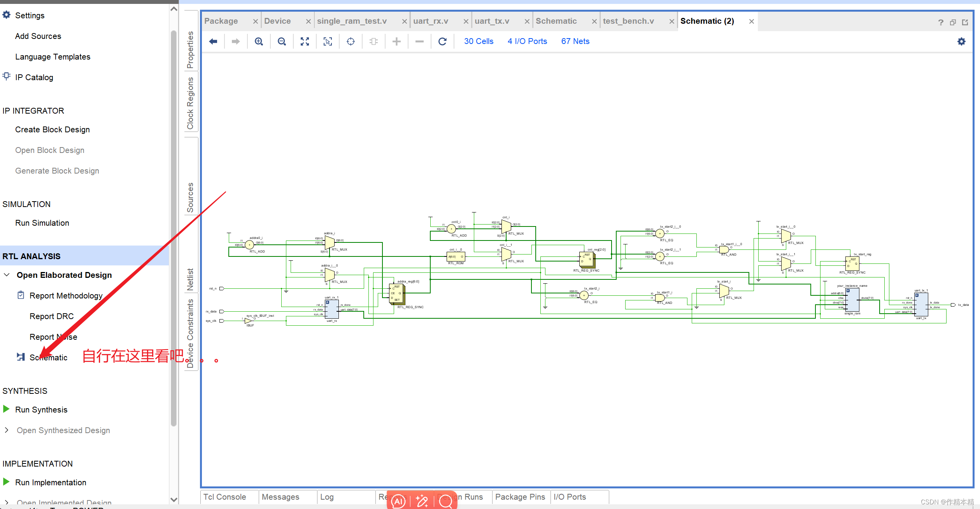The image size is (980, 509).
Task: Click the auto-fit selection icon
Action: tap(351, 41)
